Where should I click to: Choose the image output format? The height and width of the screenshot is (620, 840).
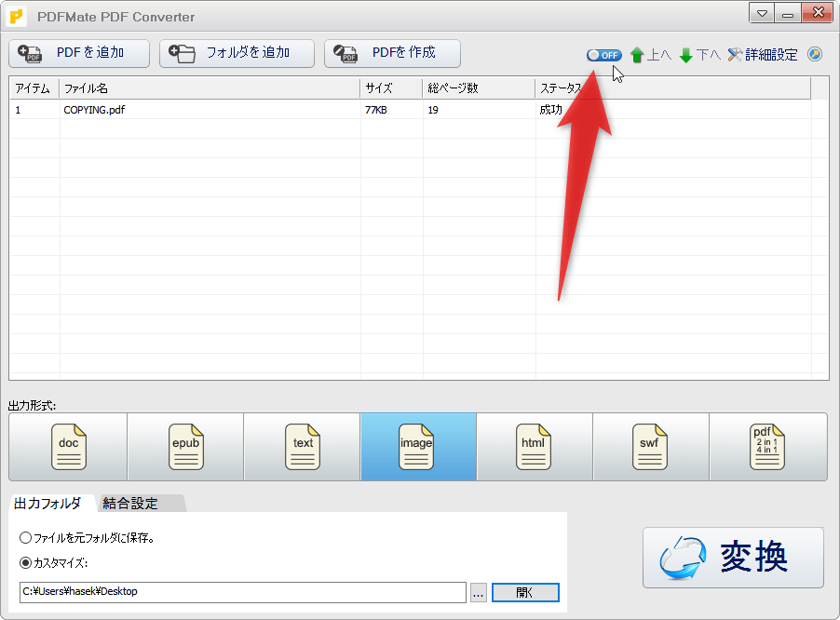coord(418,447)
